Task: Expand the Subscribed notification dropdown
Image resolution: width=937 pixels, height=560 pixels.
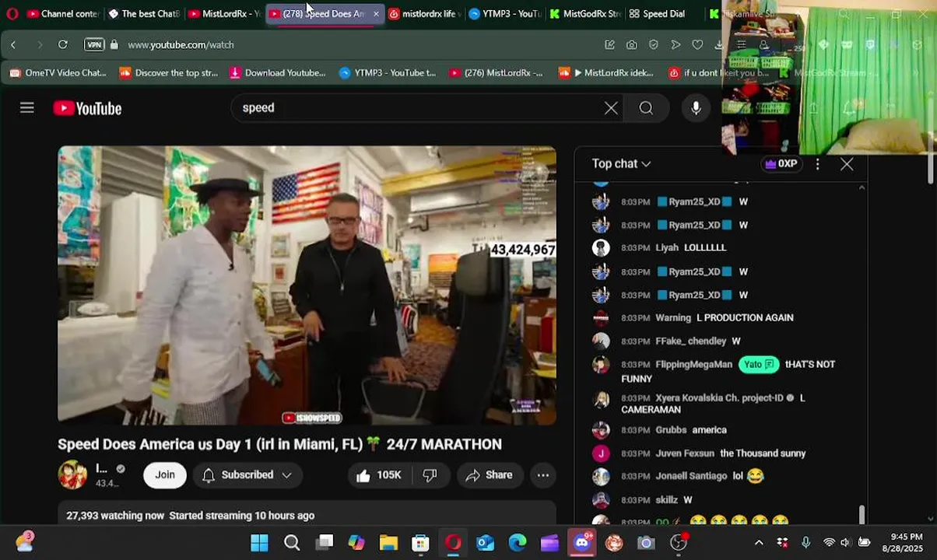Action: (x=247, y=475)
